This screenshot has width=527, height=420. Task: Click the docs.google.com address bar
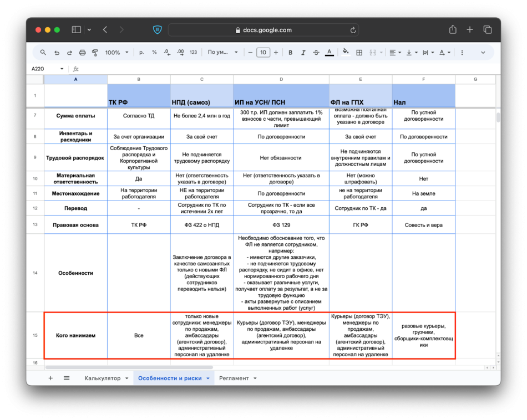263,30
